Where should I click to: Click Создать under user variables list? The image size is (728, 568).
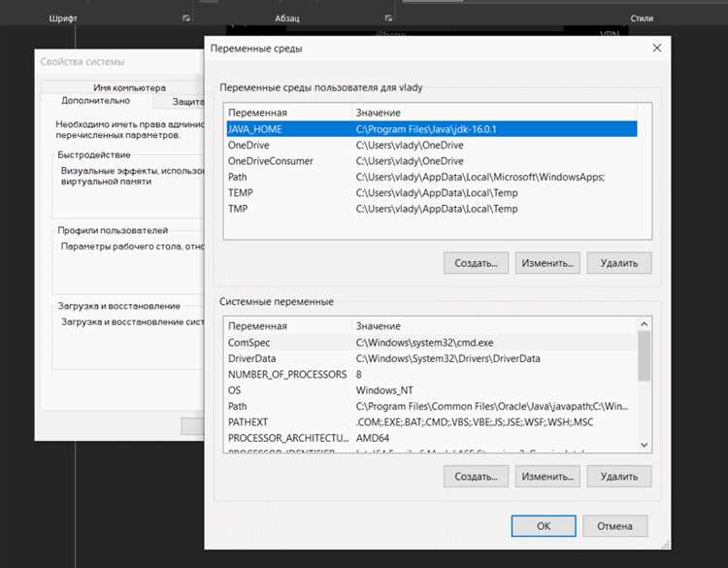[476, 263]
